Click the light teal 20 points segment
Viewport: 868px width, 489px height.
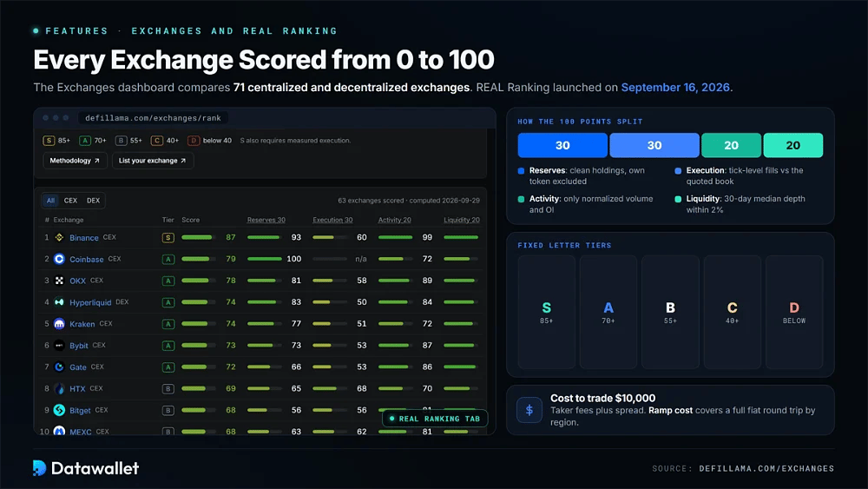(x=793, y=145)
